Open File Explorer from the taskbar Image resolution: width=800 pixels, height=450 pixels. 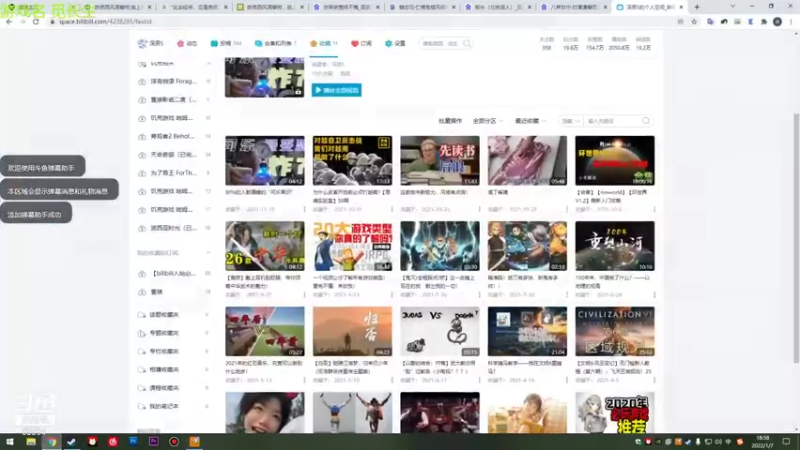click(31, 442)
